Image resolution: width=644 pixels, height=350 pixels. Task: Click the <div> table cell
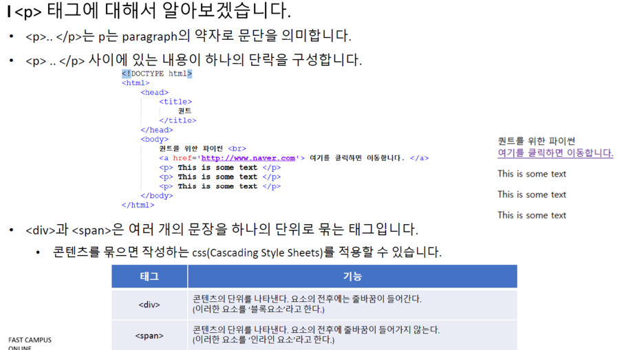[149, 305]
